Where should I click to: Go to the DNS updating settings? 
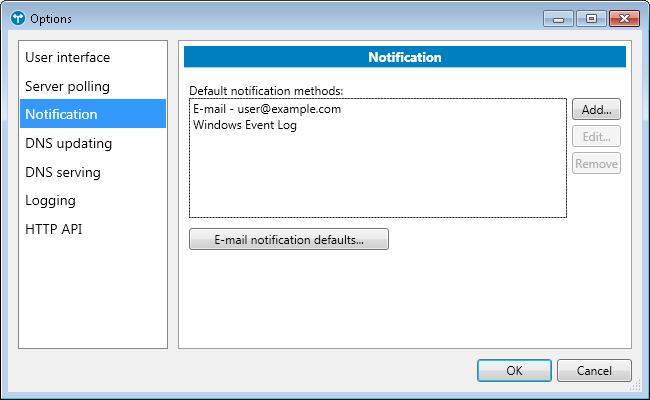69,143
